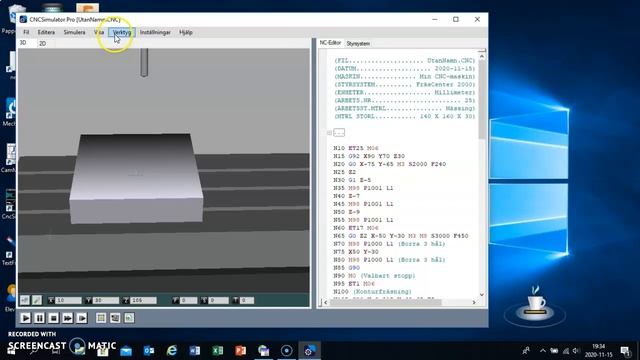Click the milling tool in 3D view
The image size is (640, 360).
[144, 62]
